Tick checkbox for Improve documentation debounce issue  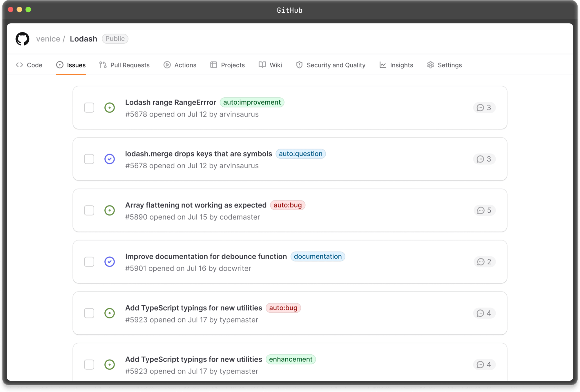89,262
